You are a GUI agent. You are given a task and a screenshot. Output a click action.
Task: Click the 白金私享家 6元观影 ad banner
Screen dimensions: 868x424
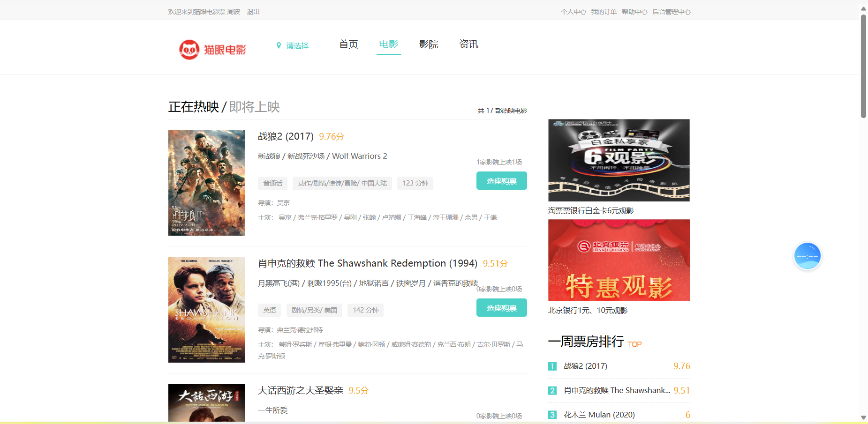[619, 160]
